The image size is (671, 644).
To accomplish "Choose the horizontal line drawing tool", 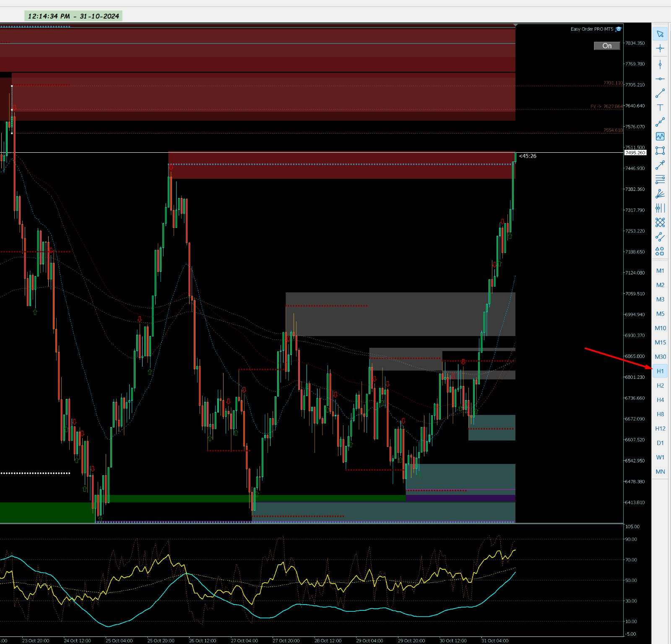I will (660, 79).
